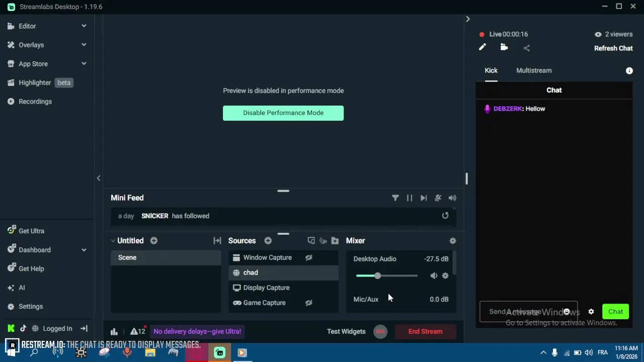Open Get Help in sidebar

click(x=26, y=268)
